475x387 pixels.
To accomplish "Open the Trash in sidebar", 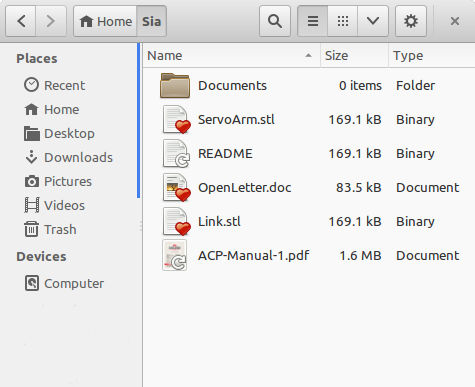I will (x=50, y=229).
